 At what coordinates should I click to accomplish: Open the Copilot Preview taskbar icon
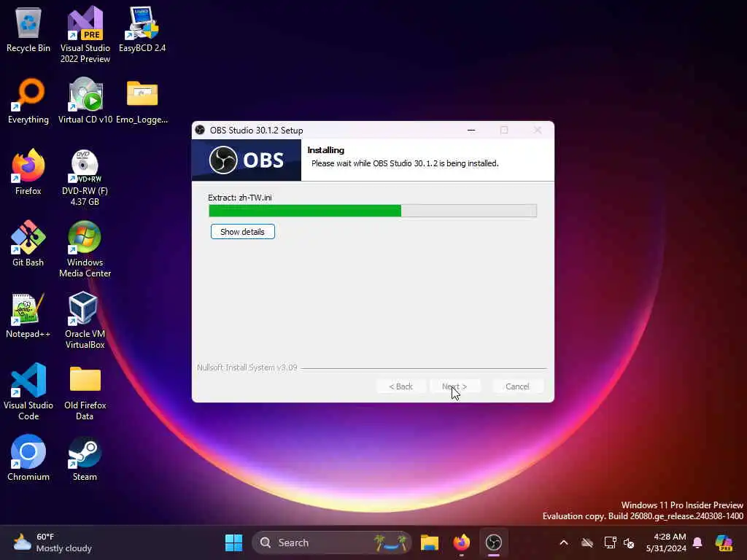(724, 542)
